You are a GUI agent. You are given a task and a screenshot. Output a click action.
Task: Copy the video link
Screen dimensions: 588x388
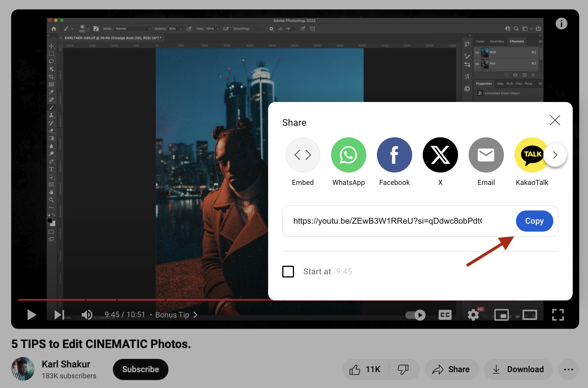(x=534, y=221)
